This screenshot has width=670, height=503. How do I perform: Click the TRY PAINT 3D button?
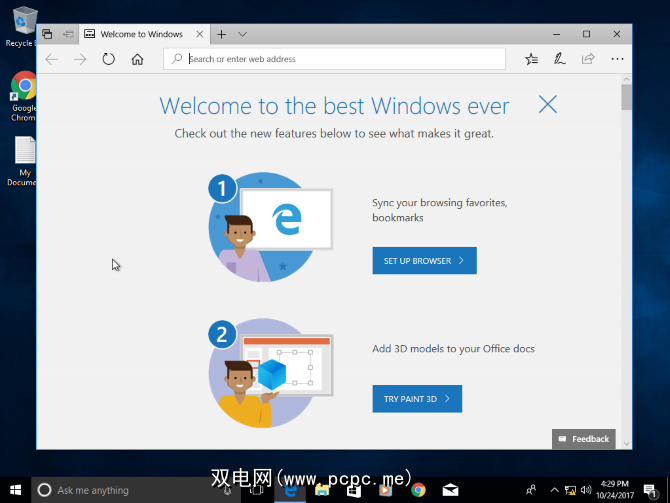[x=417, y=399]
